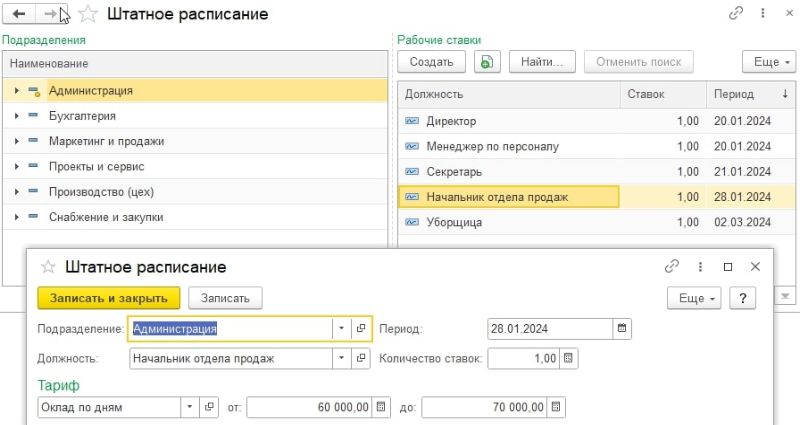Select the Директор row
The height and width of the screenshot is (425, 800).
596,121
